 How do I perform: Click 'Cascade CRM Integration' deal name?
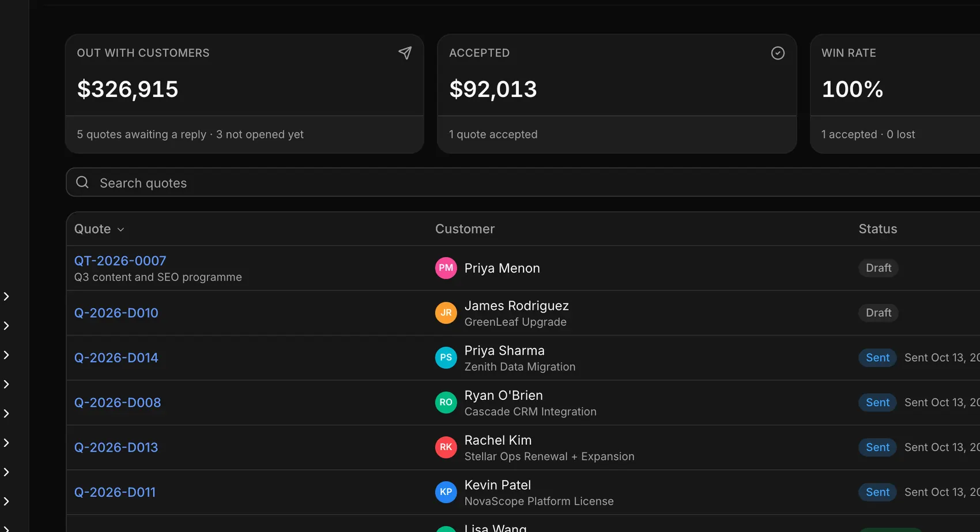click(x=530, y=412)
